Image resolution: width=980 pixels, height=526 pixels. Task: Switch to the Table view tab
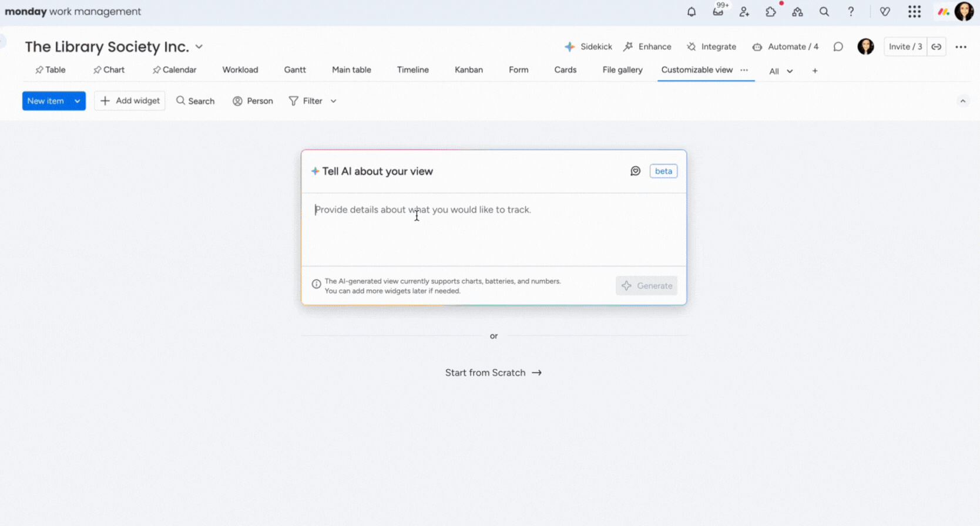tap(51, 70)
